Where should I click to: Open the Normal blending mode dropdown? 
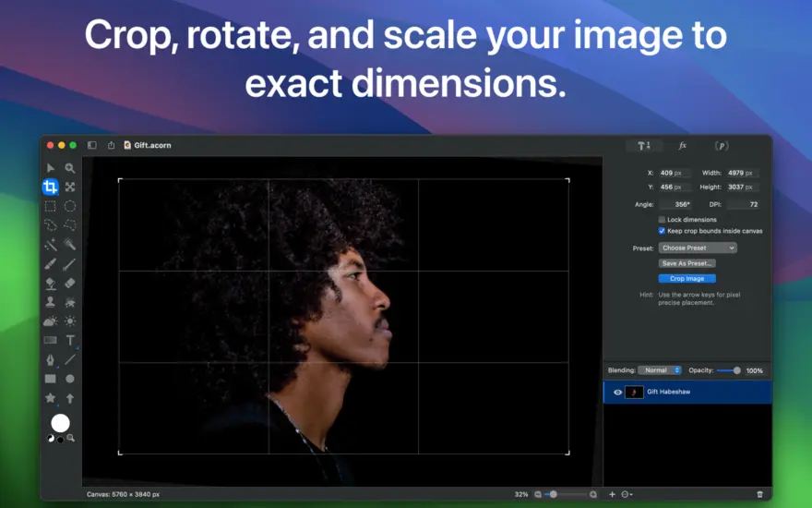(659, 370)
